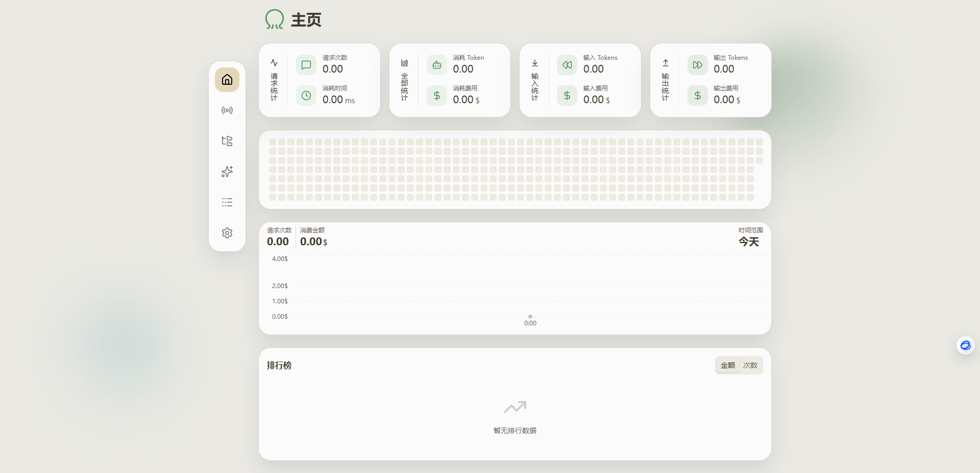980x473 pixels.
Task: Click the elapsed time clock icon
Action: [x=306, y=96]
